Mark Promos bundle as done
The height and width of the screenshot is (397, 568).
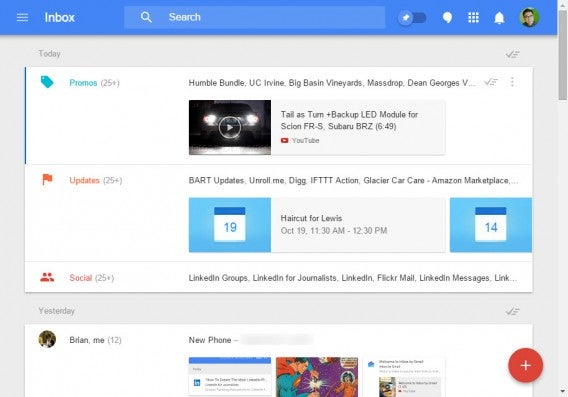[491, 82]
